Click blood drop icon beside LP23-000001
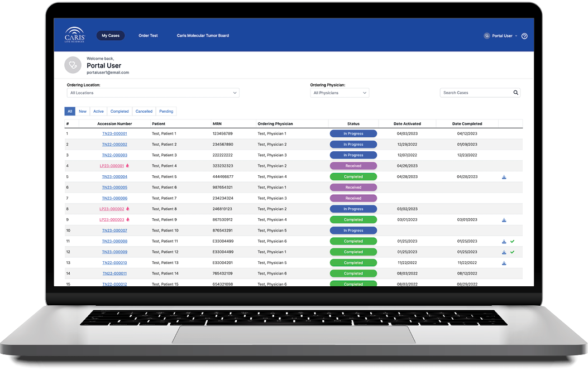Viewport: 588px width, 370px height. pyautogui.click(x=127, y=166)
